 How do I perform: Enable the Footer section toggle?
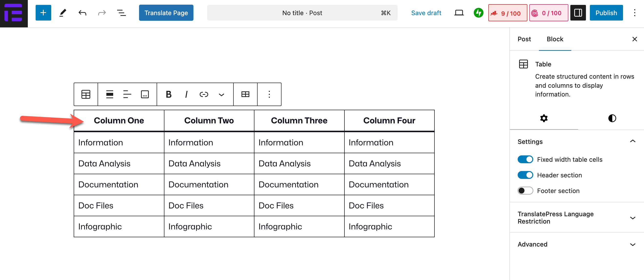[x=525, y=191]
